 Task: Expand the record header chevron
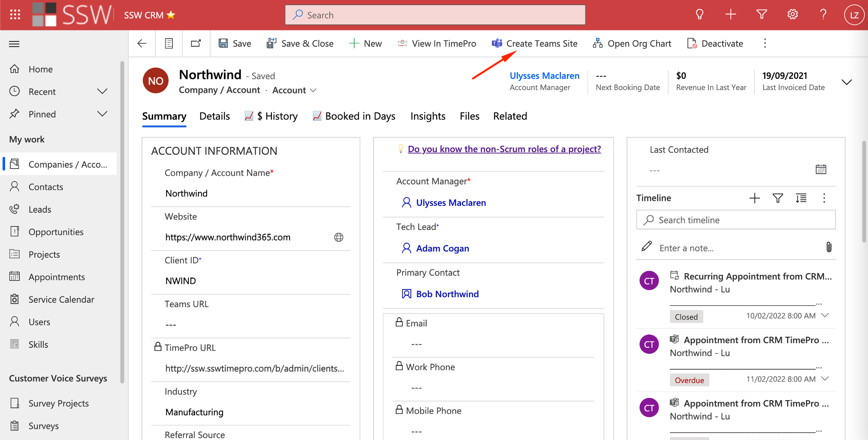tap(846, 82)
